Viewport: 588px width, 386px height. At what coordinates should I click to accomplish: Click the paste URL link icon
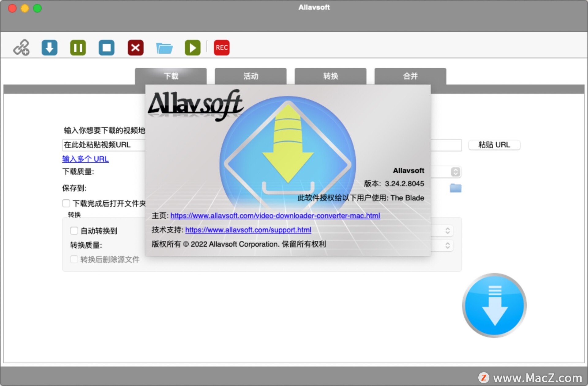coord(21,48)
